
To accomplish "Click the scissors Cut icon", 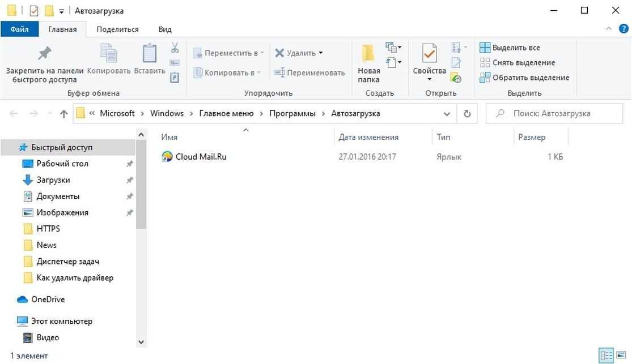I will (x=175, y=48).
